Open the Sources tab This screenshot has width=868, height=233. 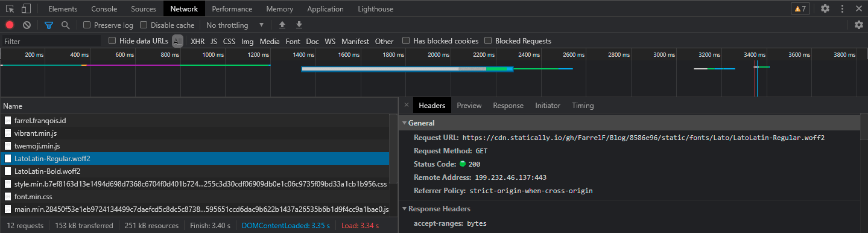tap(144, 9)
